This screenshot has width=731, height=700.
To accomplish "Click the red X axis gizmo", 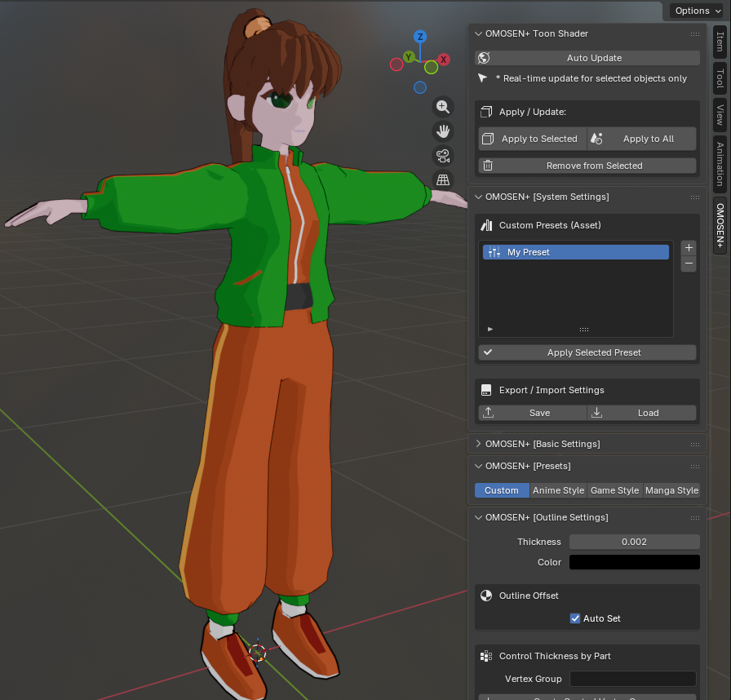I will coord(443,60).
